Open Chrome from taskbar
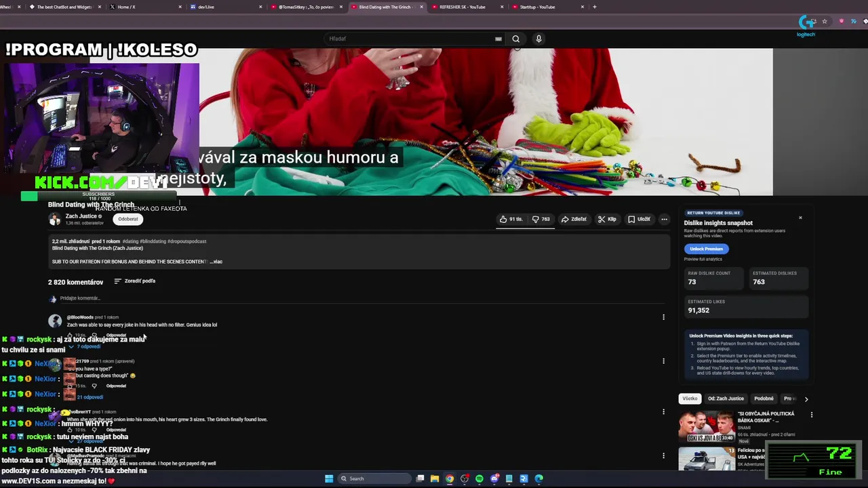The height and width of the screenshot is (488, 868). point(450,479)
